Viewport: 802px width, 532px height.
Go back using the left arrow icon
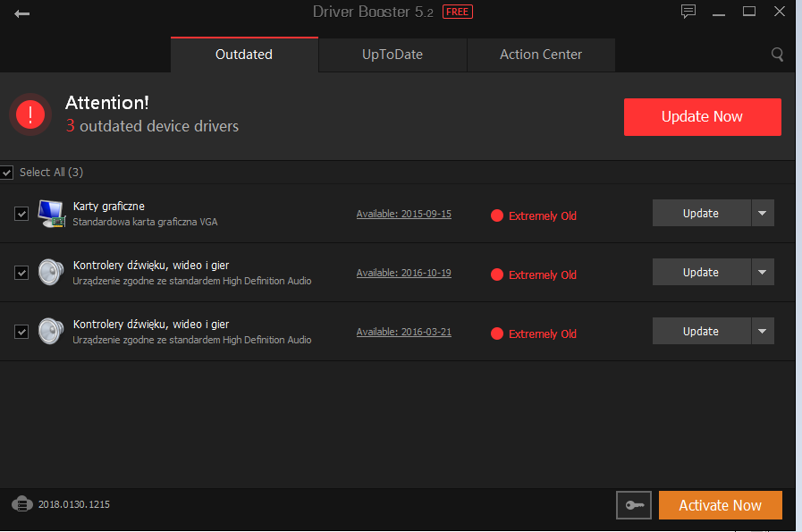(x=22, y=13)
